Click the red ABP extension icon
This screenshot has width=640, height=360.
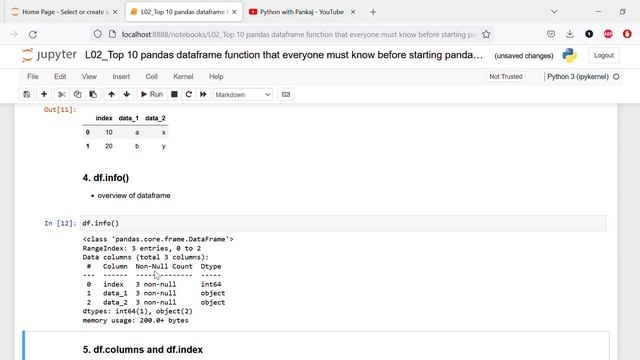tap(608, 34)
